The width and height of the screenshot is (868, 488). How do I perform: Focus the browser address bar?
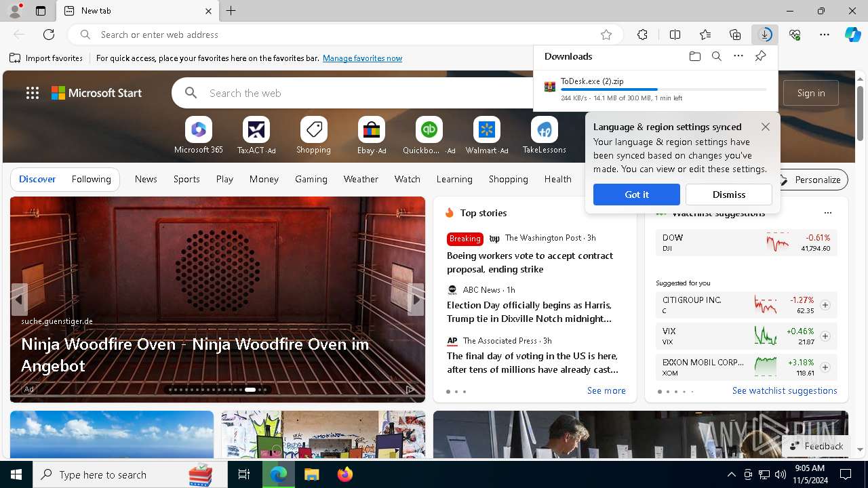[x=346, y=35]
